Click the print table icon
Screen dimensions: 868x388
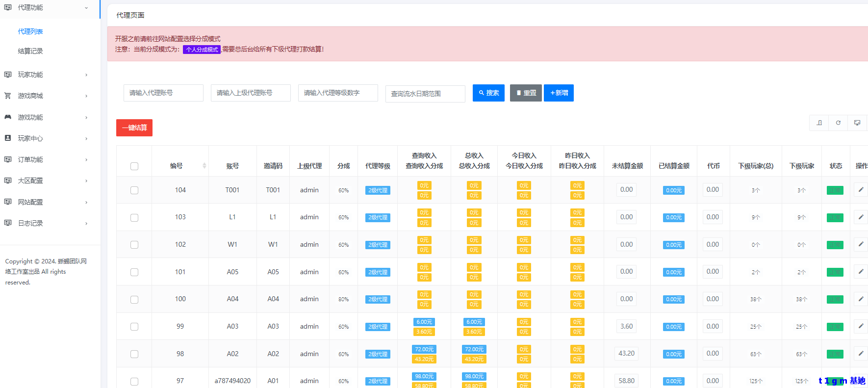point(857,123)
